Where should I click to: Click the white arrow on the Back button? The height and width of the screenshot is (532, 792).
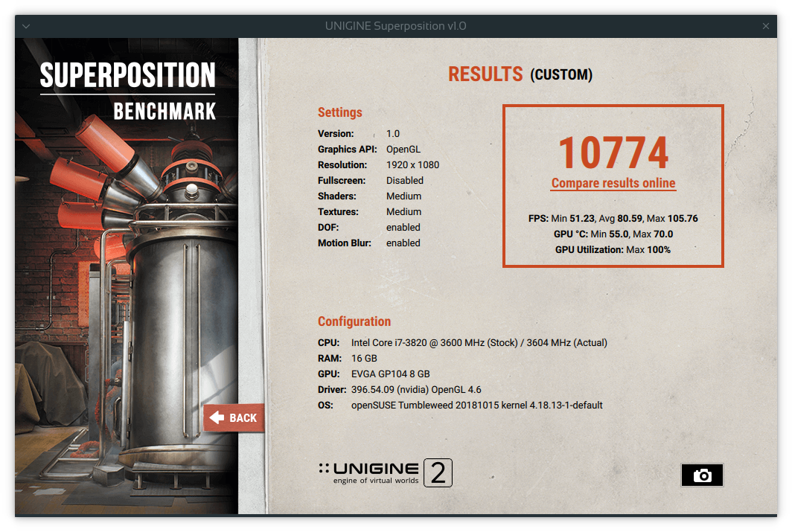pos(217,417)
